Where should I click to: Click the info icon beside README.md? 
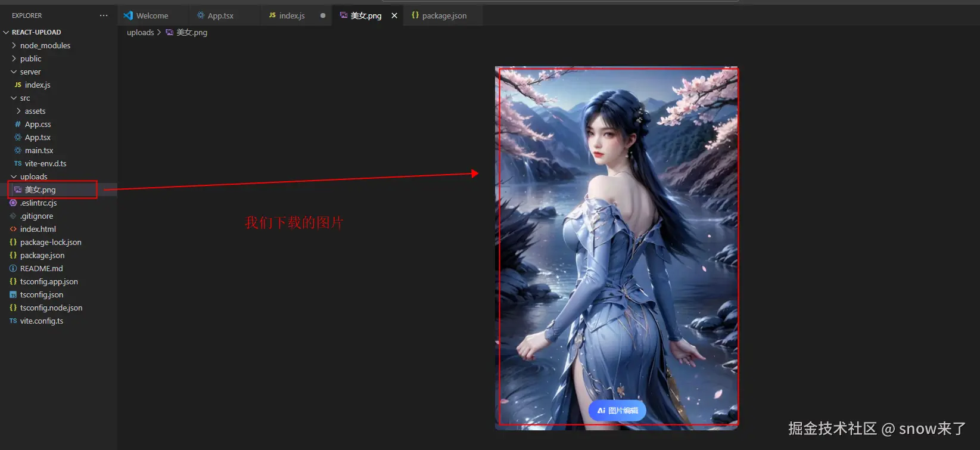(x=13, y=268)
